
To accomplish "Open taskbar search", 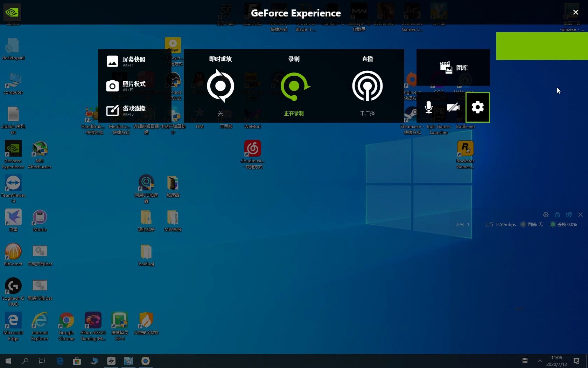I will 25,361.
